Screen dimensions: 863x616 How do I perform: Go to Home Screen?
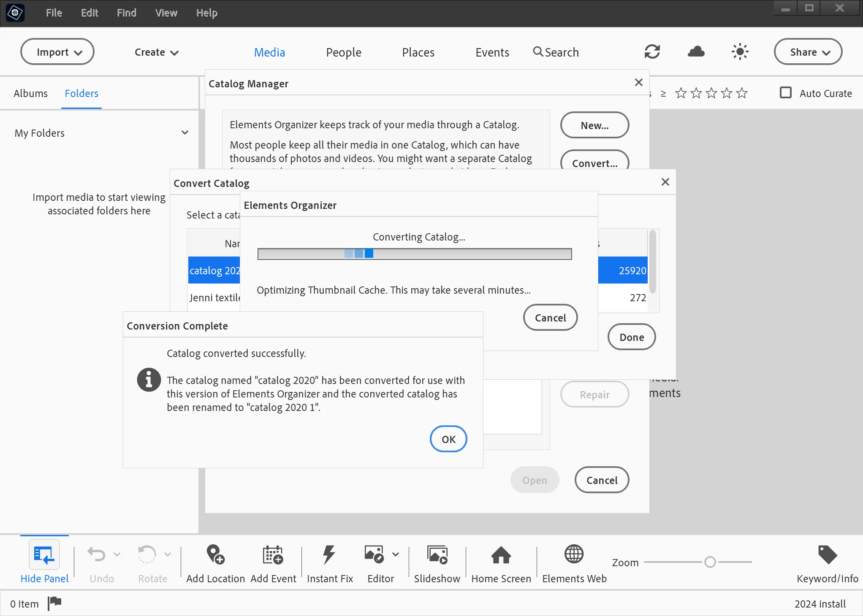501,554
